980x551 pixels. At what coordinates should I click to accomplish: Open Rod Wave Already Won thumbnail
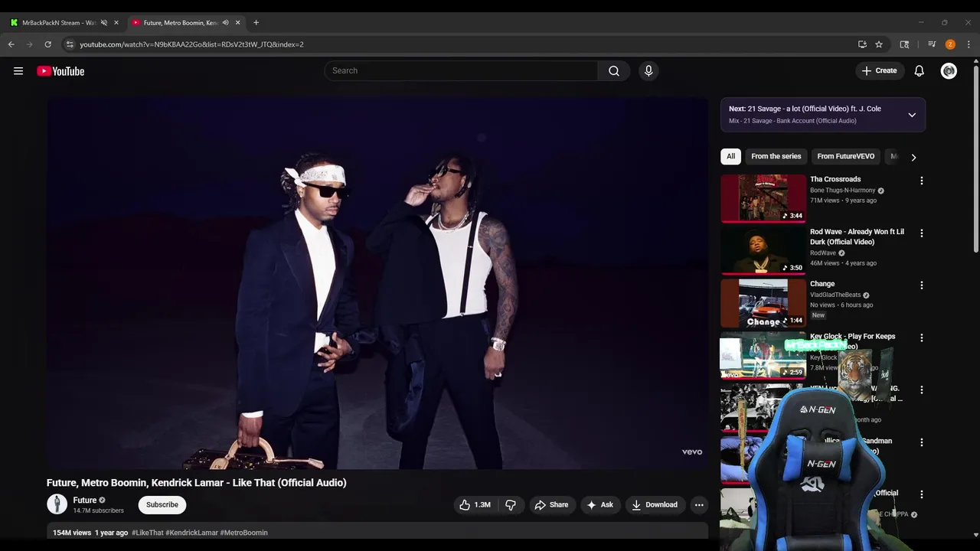763,250
